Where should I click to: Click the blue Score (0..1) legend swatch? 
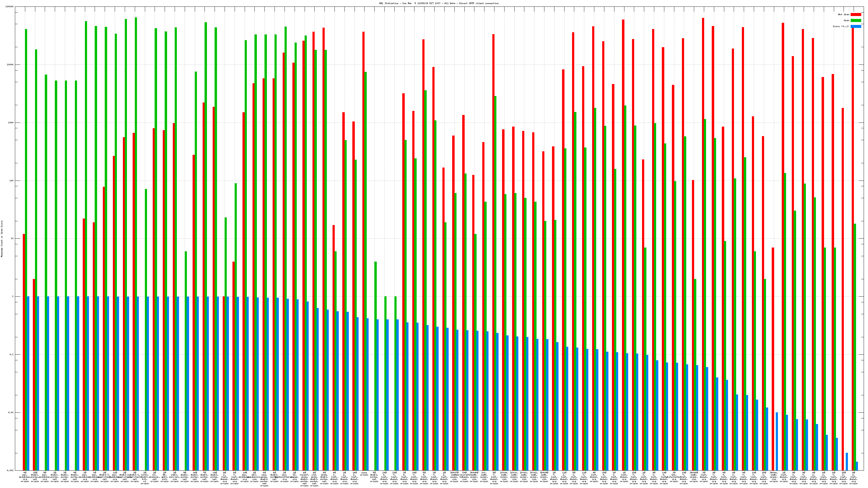tap(856, 26)
